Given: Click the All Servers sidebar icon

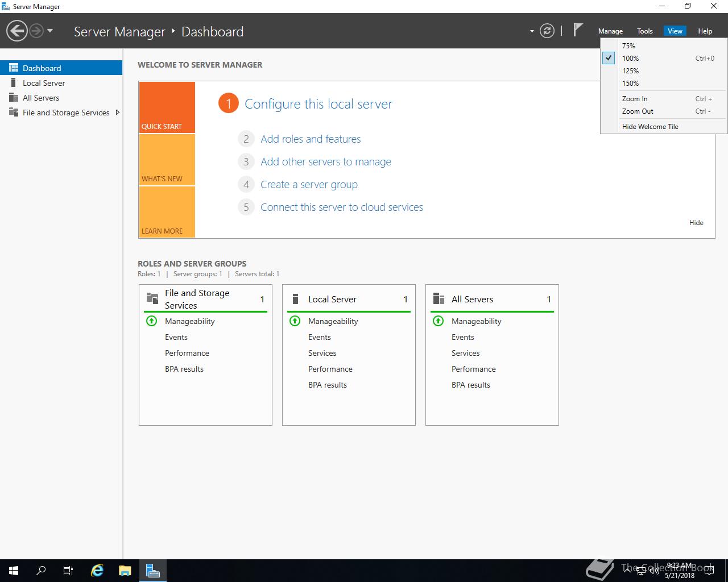Looking at the screenshot, I should [x=14, y=97].
